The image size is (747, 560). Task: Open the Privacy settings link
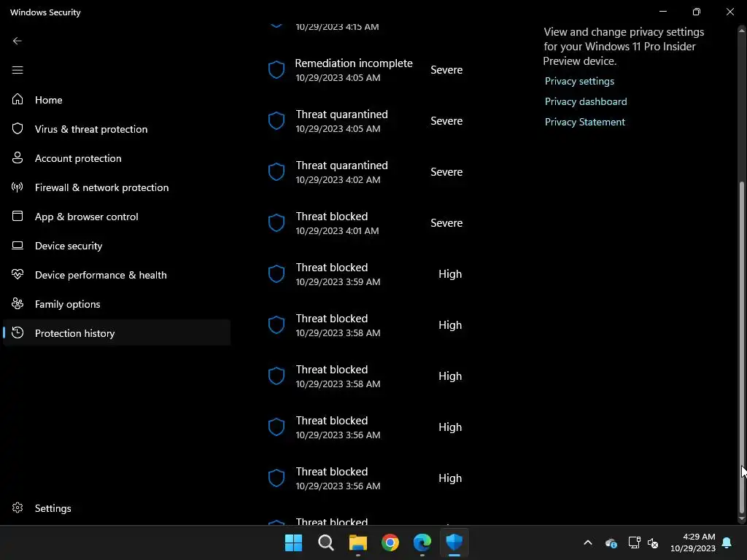click(579, 81)
